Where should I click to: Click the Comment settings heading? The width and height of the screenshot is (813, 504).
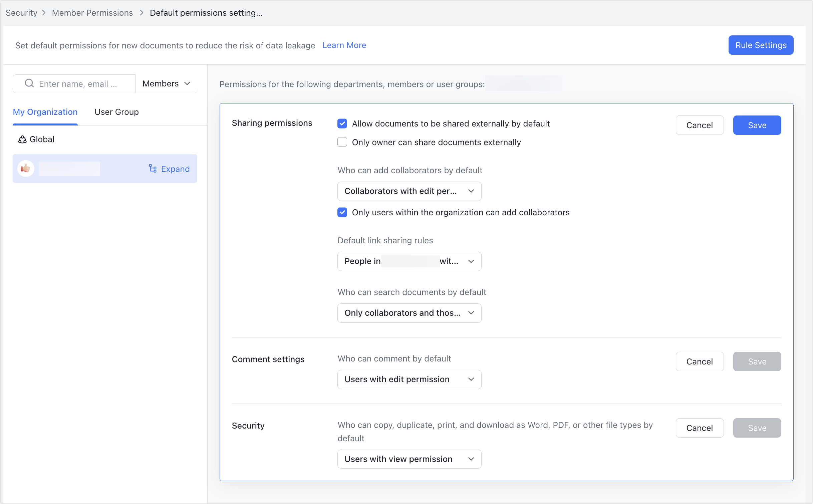click(268, 359)
